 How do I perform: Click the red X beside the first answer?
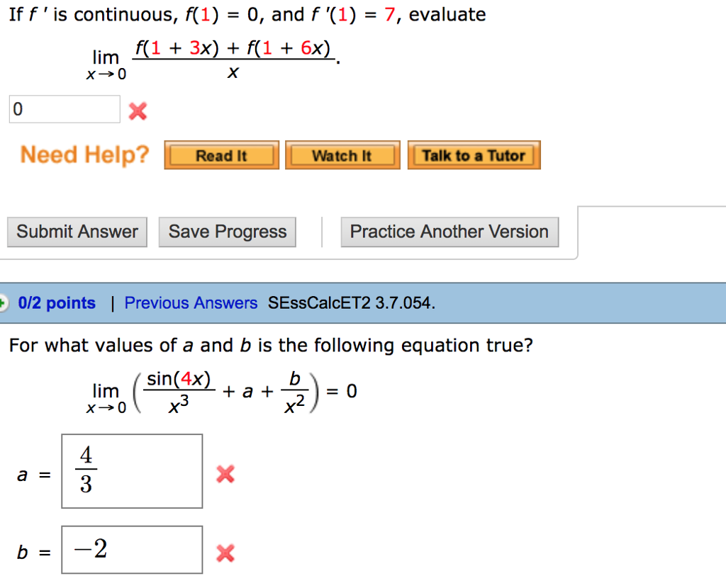click(137, 111)
